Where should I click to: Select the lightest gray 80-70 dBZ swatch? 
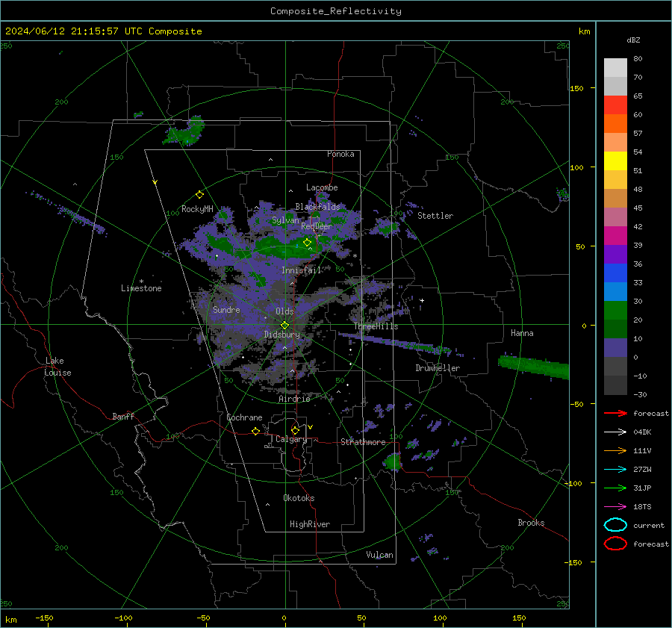[x=615, y=68]
